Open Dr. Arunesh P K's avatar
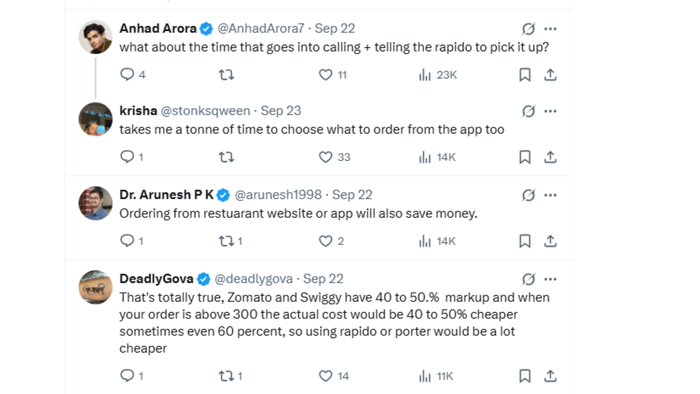The width and height of the screenshot is (700, 394). tap(96, 203)
